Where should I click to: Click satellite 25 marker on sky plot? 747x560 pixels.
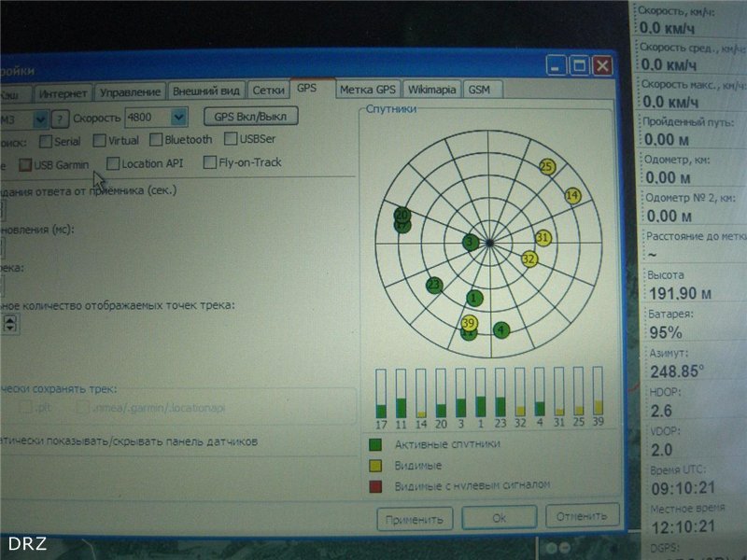click(x=547, y=167)
